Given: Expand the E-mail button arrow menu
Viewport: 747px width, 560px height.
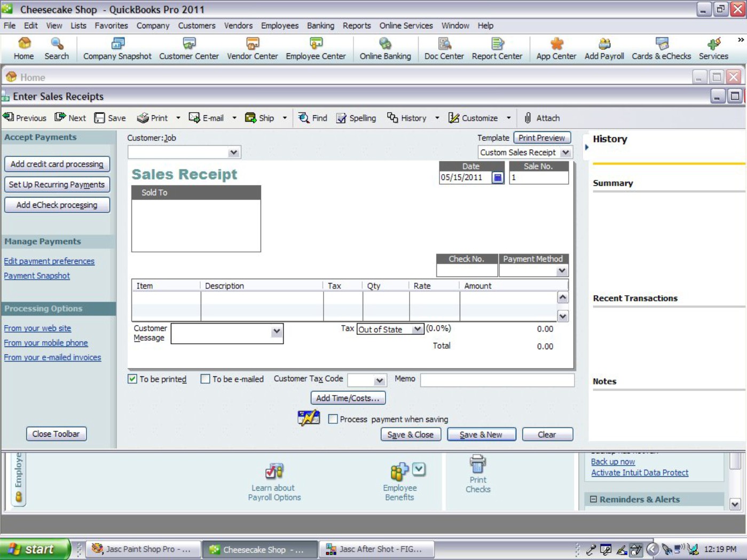Looking at the screenshot, I should pos(234,118).
